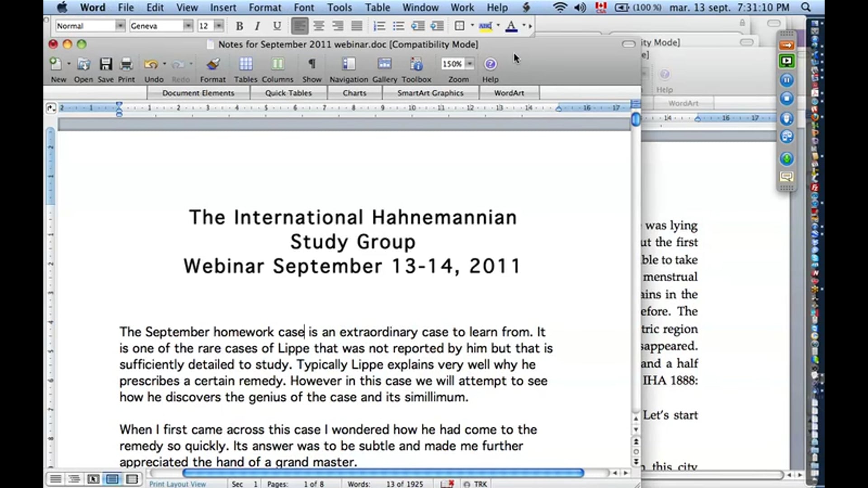868x488 pixels.
Task: Open the 150% zoom level dropdown
Action: pos(469,64)
